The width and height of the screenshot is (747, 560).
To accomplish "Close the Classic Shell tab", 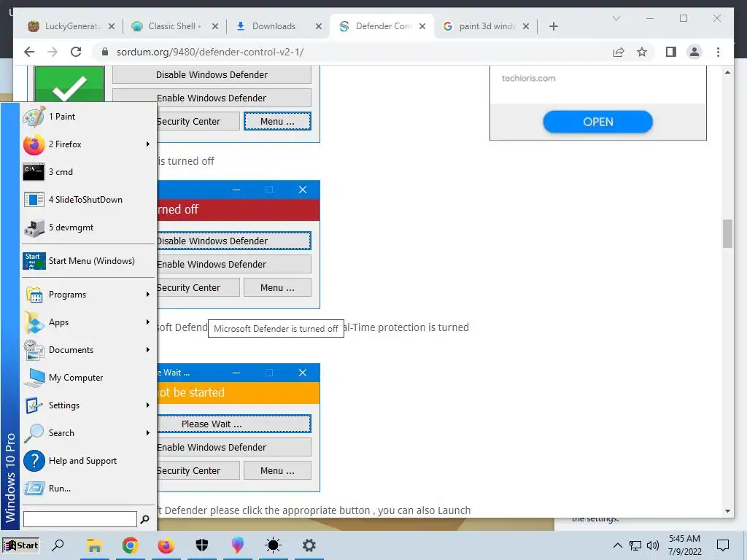I will point(215,26).
